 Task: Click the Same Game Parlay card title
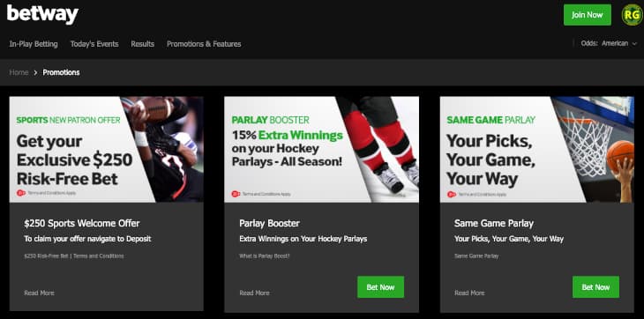click(x=494, y=224)
